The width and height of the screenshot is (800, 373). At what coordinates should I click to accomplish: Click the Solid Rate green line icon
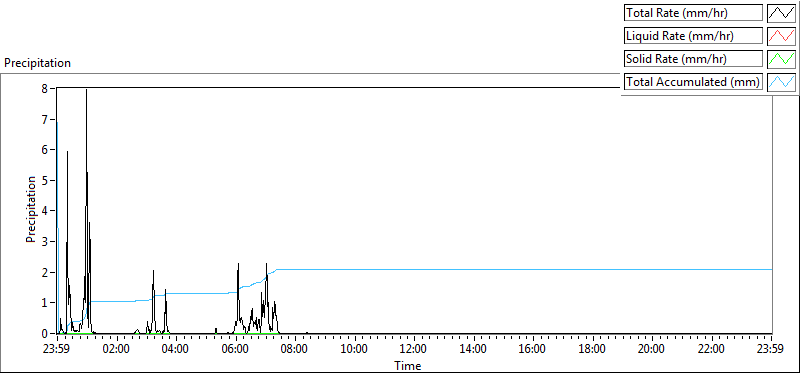click(x=782, y=59)
